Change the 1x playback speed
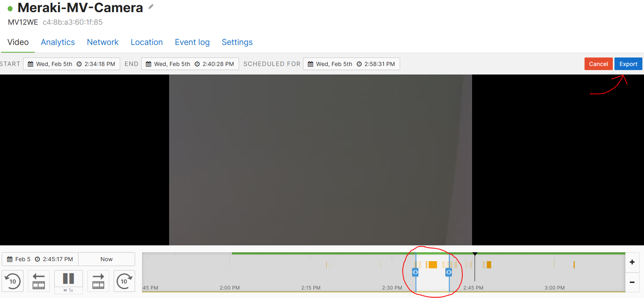Screen dimensions: 644x298 tap(69, 290)
